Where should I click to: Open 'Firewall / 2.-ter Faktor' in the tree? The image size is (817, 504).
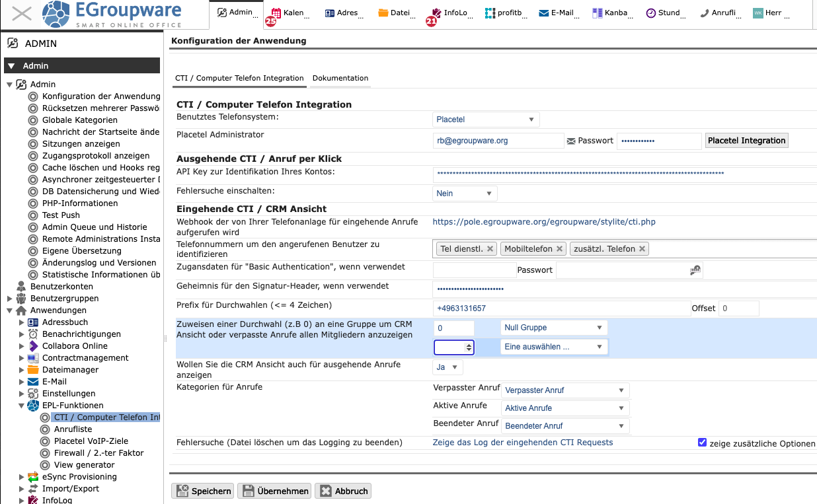click(x=98, y=453)
